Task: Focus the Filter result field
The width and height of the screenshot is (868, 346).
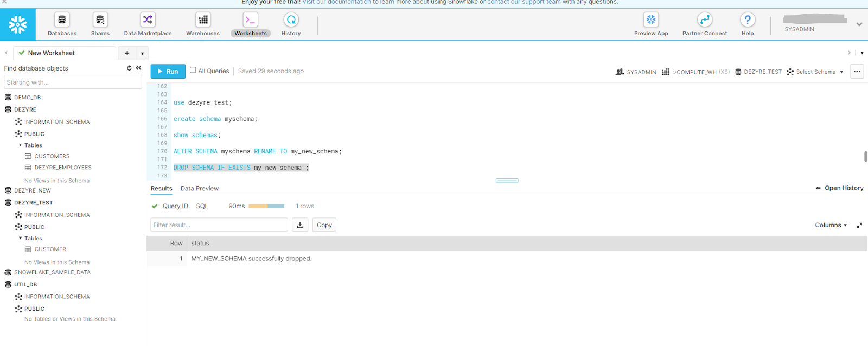Action: (x=219, y=225)
